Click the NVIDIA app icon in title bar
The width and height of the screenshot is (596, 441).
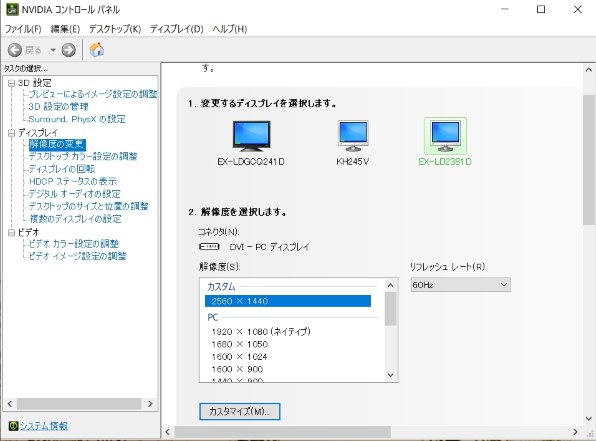tap(12, 10)
